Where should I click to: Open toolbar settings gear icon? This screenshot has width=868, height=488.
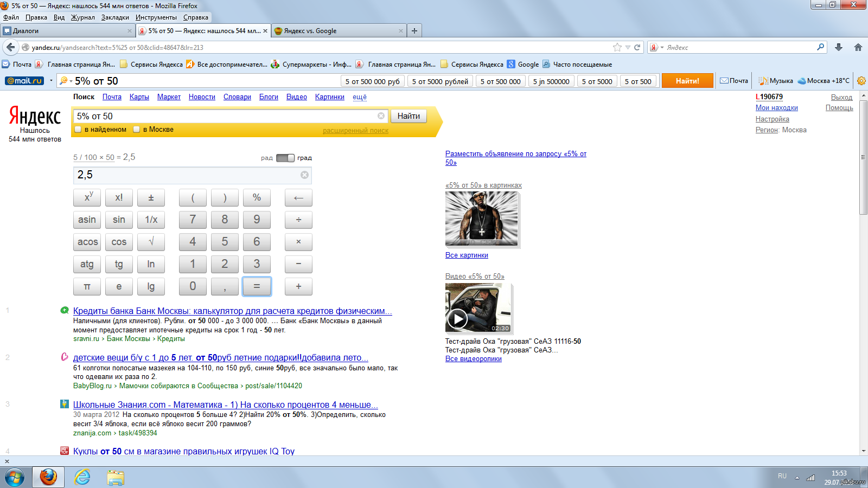(x=861, y=81)
